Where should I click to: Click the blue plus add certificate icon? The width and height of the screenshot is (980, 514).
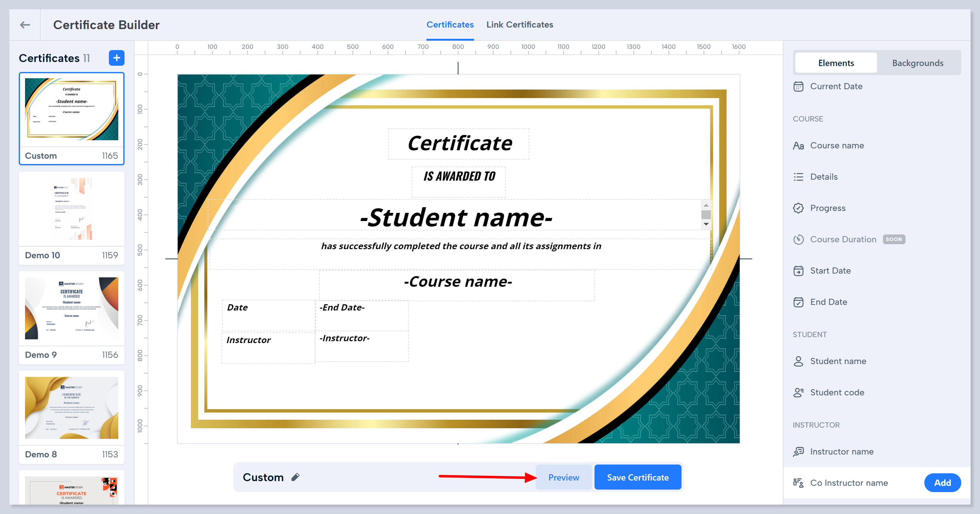tap(116, 58)
